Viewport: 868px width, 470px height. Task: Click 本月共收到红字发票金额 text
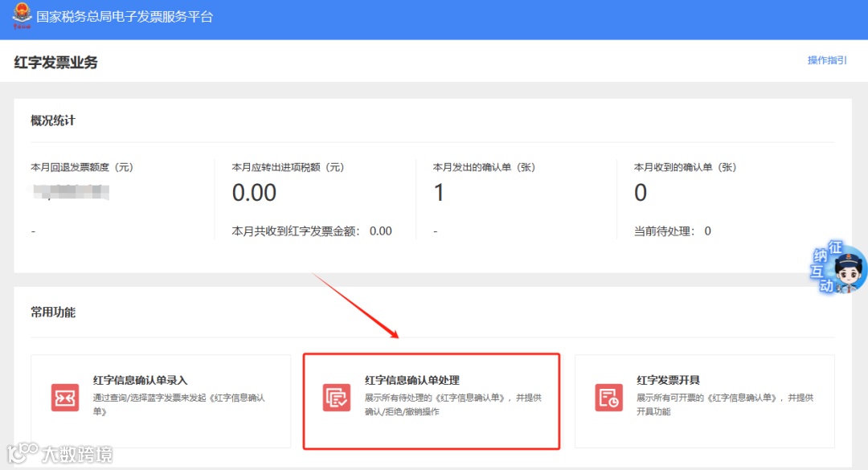[x=312, y=231]
